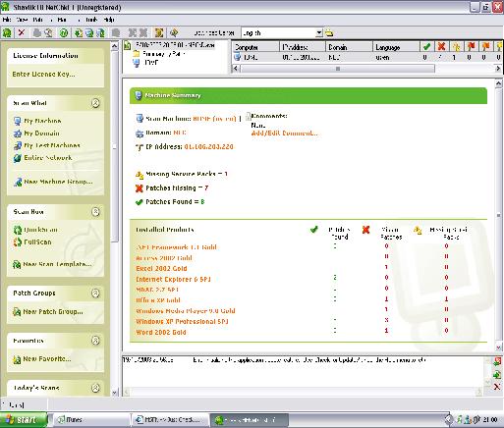Click Enter License Key link
504x428 pixels.
click(x=43, y=75)
